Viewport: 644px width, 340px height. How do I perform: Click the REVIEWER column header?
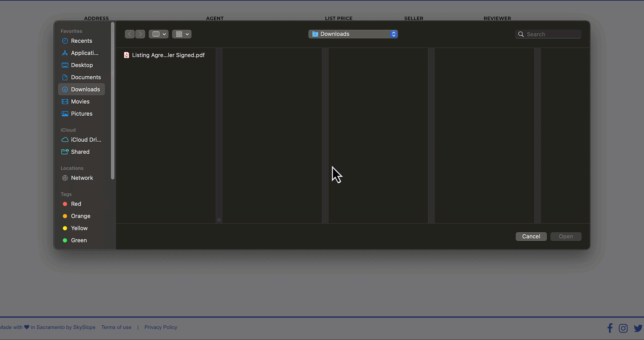click(x=497, y=18)
